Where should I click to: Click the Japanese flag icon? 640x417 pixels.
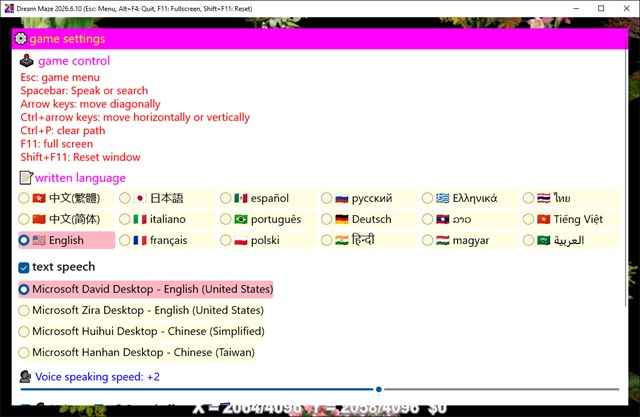tap(140, 198)
